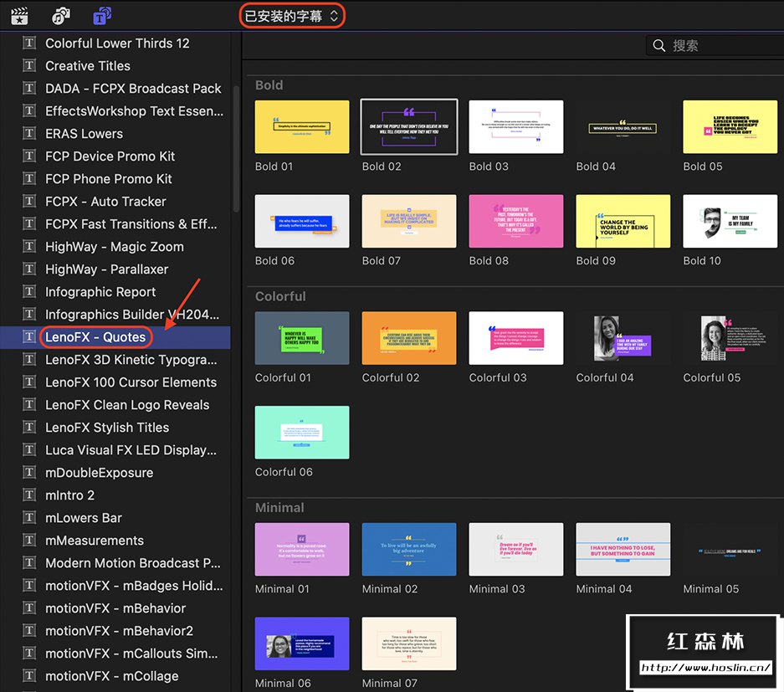Select LenoFX Clean Logo Reveals

tap(115, 405)
